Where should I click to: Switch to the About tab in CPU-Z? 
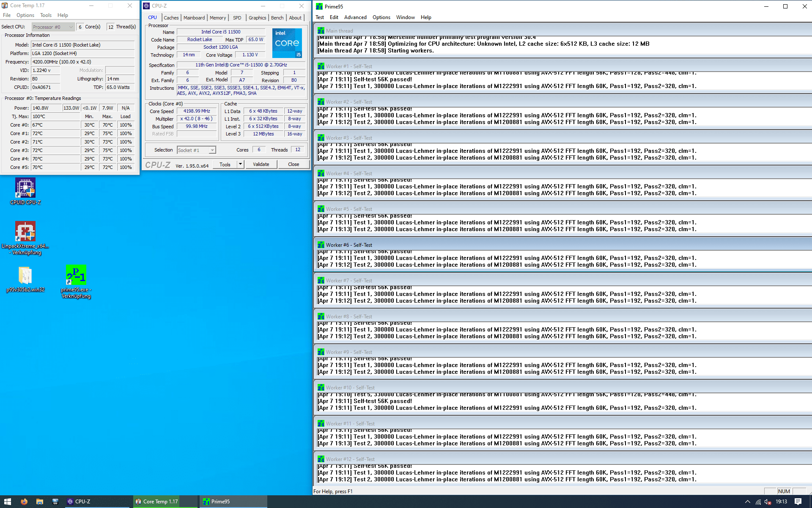(x=295, y=18)
